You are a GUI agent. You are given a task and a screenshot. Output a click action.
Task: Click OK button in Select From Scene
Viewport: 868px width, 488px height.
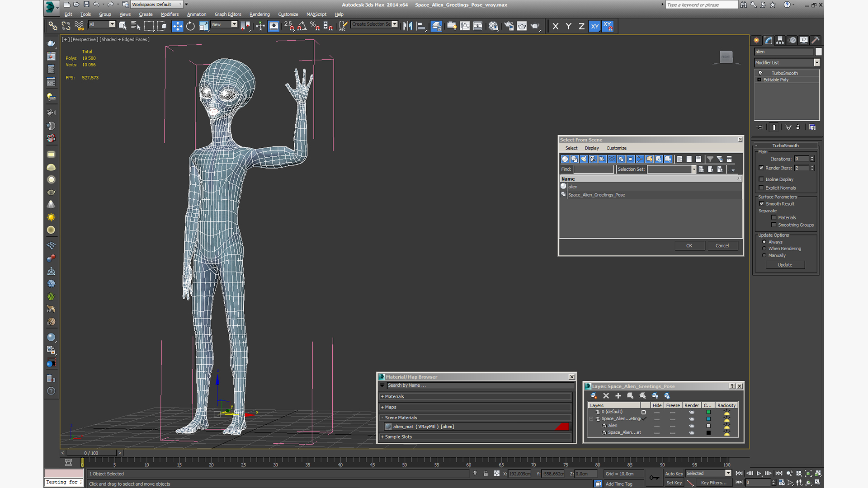coord(689,245)
